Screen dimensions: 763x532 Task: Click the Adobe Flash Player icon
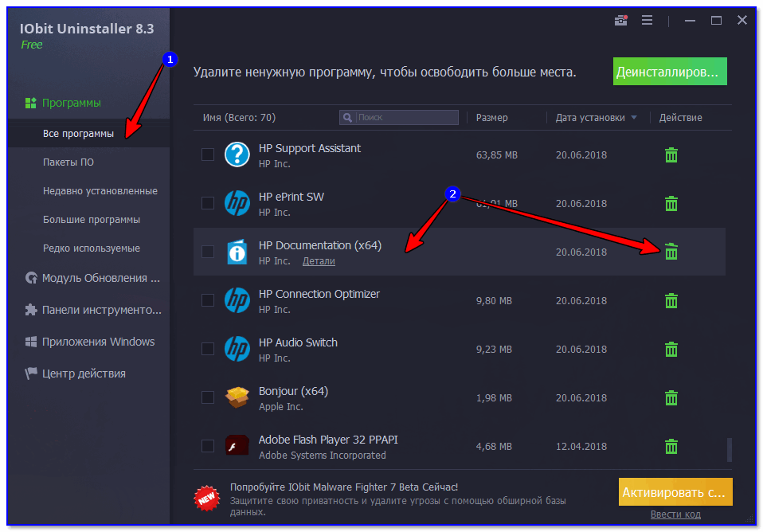(x=237, y=445)
